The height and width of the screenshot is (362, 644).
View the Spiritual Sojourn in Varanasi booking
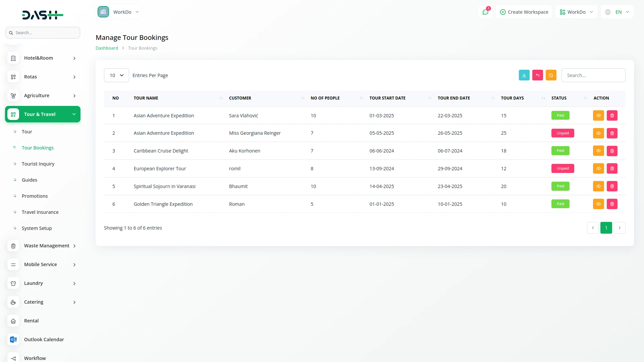tap(598, 186)
